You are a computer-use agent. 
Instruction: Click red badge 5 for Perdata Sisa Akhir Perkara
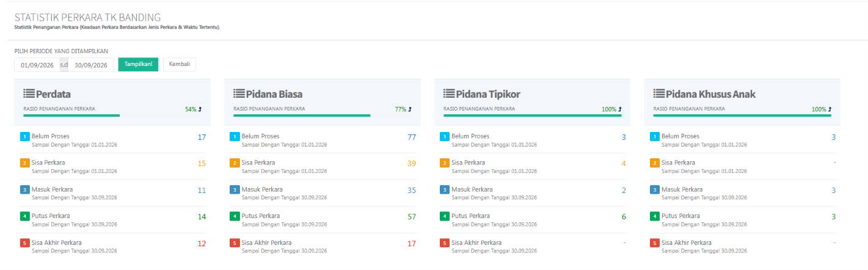(24, 243)
